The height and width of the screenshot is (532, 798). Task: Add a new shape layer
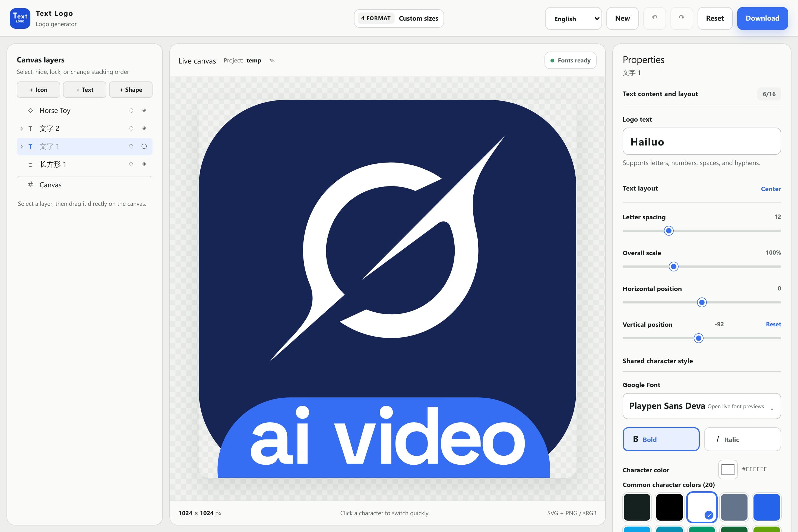(131, 90)
